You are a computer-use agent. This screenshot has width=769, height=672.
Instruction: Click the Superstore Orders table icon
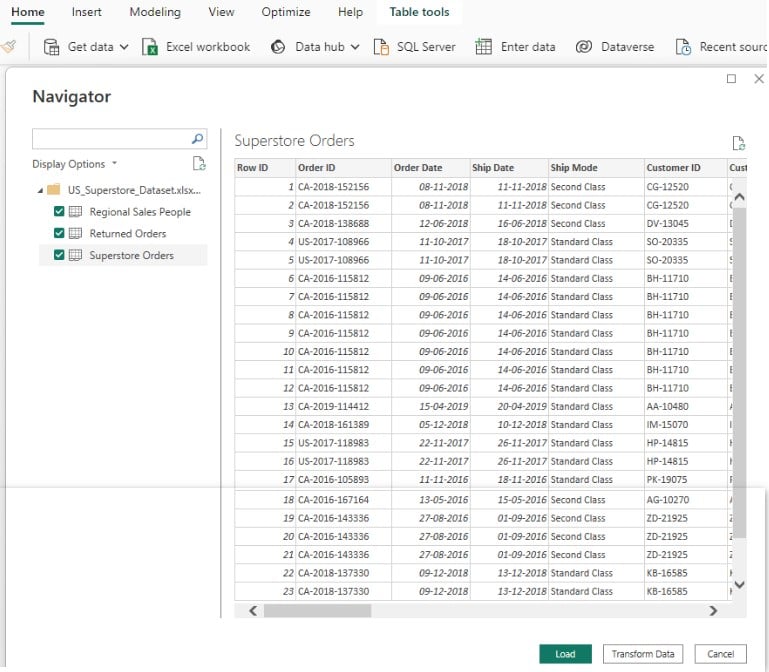click(75, 255)
